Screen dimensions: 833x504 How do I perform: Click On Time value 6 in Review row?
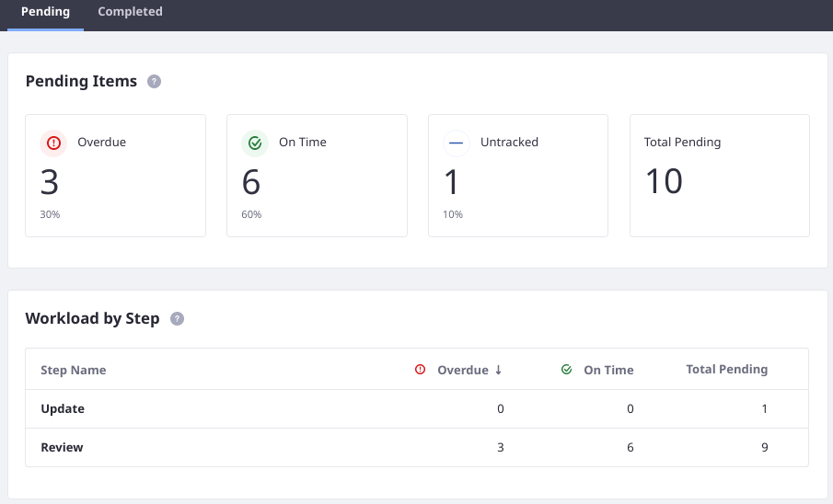click(x=631, y=447)
